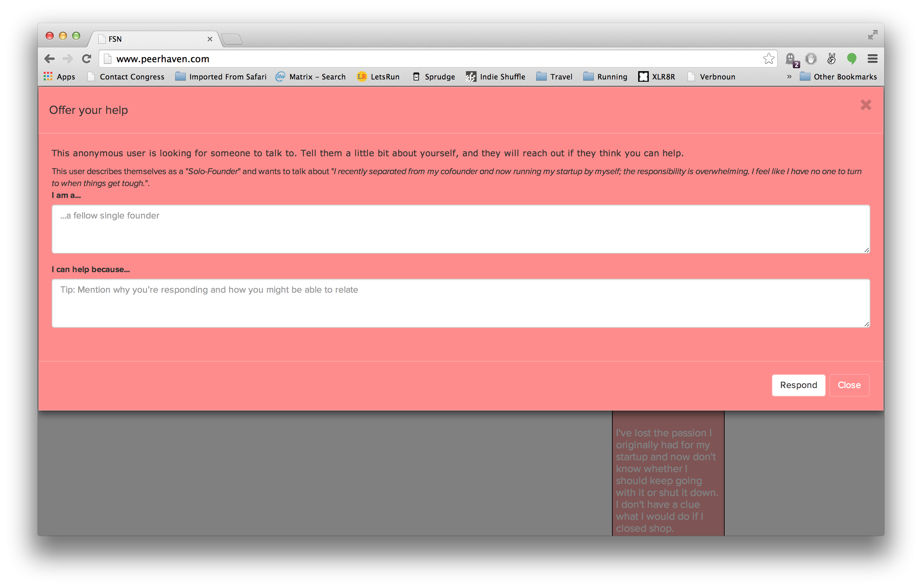Click the Close button in modal
This screenshot has width=922, height=588.
pos(849,385)
